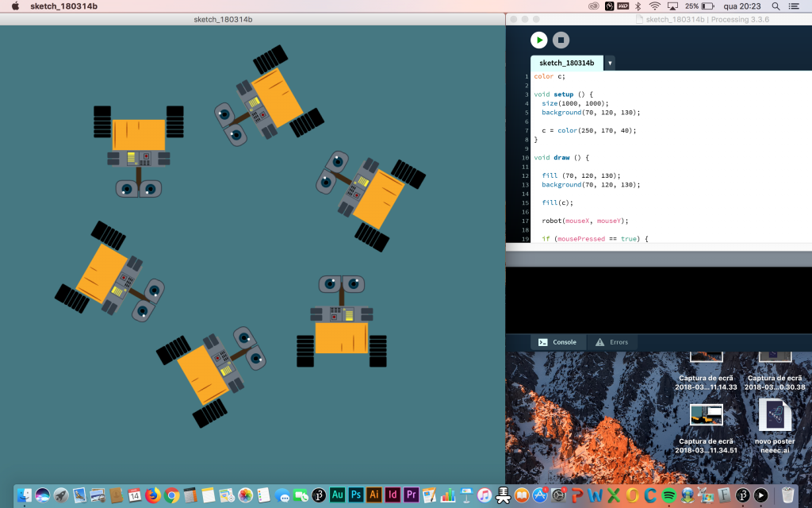The height and width of the screenshot is (508, 812).
Task: Stop the running sketch in Processing
Action: pos(561,40)
